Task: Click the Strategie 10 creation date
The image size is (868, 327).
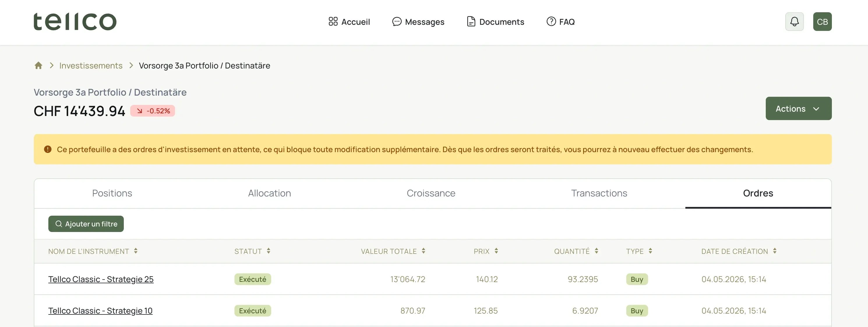Action: pos(733,310)
